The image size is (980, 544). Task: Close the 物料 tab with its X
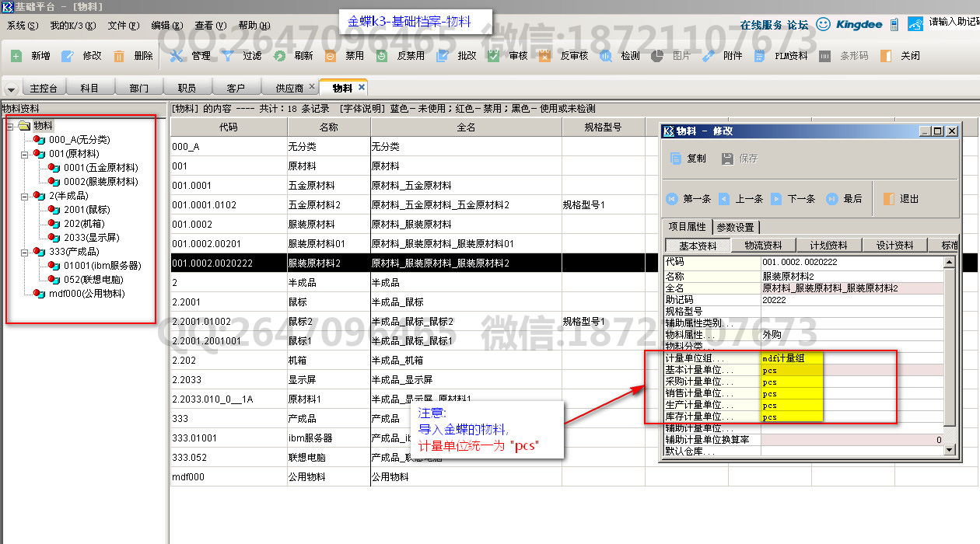coord(362,87)
